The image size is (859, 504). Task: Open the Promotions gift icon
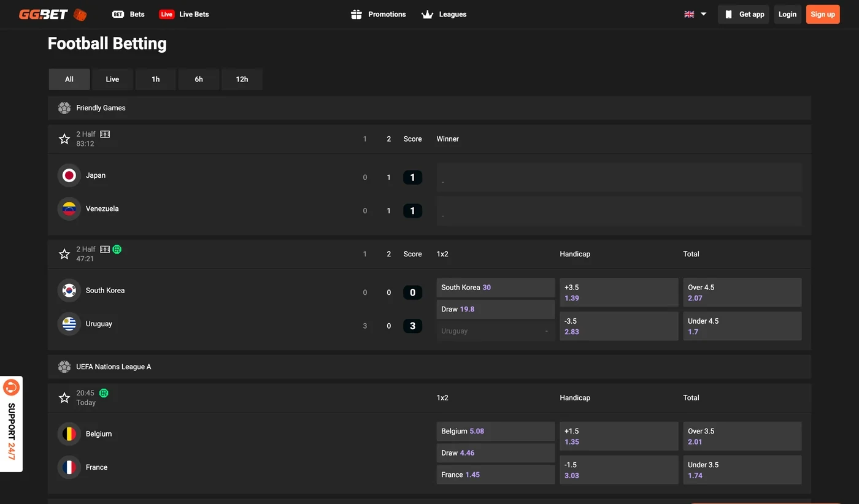click(x=356, y=14)
